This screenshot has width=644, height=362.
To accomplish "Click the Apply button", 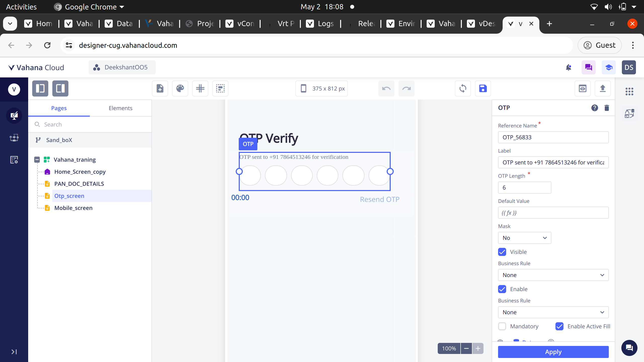I will coord(553,352).
